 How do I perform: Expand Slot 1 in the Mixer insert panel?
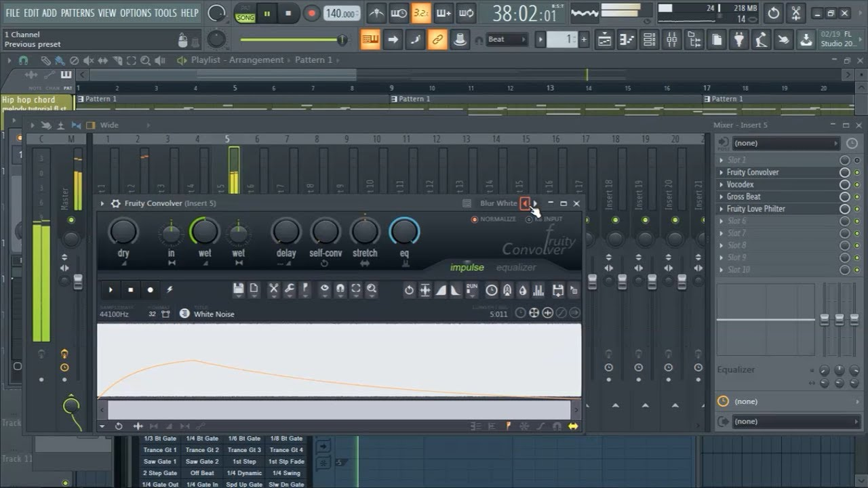click(722, 159)
